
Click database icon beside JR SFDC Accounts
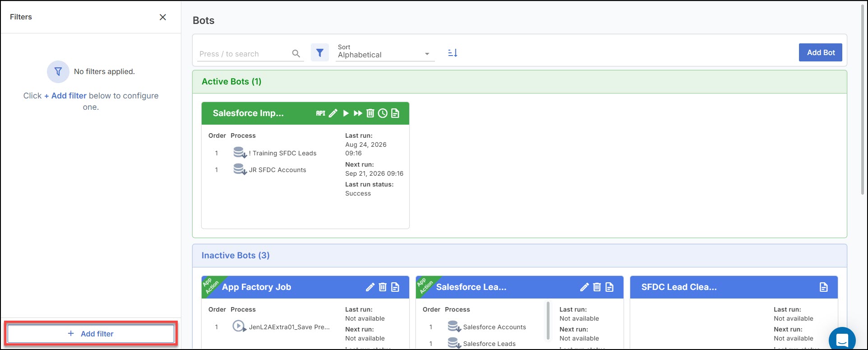pos(240,169)
